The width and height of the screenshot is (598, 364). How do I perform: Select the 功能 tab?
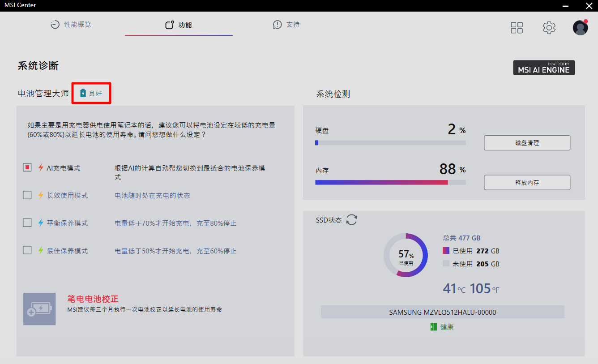point(179,25)
